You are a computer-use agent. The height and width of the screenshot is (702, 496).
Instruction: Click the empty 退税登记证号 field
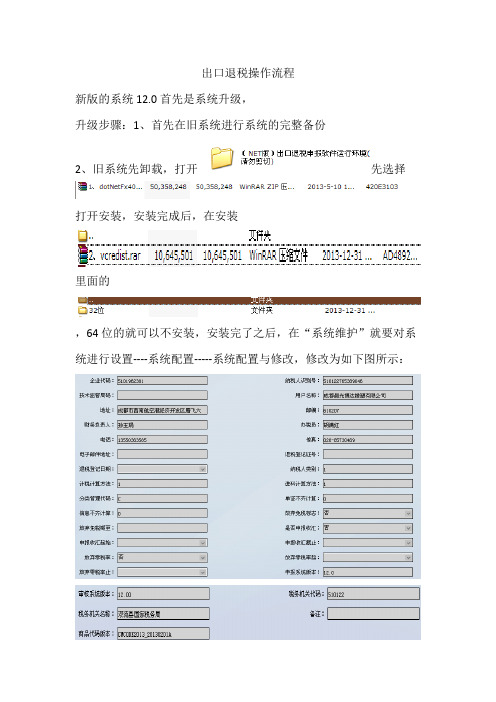point(368,454)
